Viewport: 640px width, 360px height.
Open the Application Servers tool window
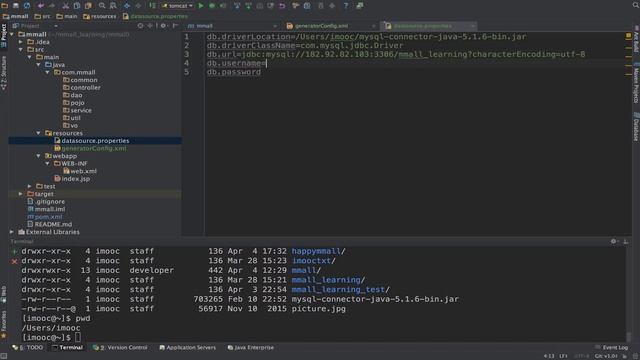pyautogui.click(x=187, y=348)
